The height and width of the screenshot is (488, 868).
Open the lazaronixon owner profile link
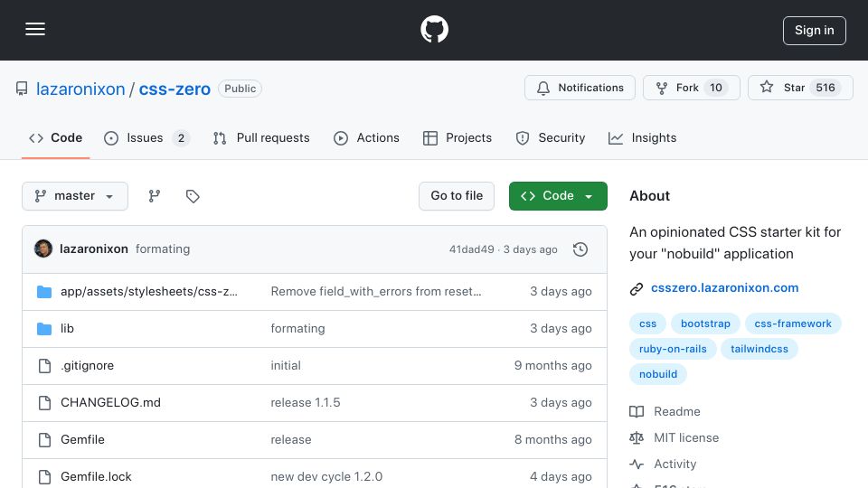tap(80, 89)
